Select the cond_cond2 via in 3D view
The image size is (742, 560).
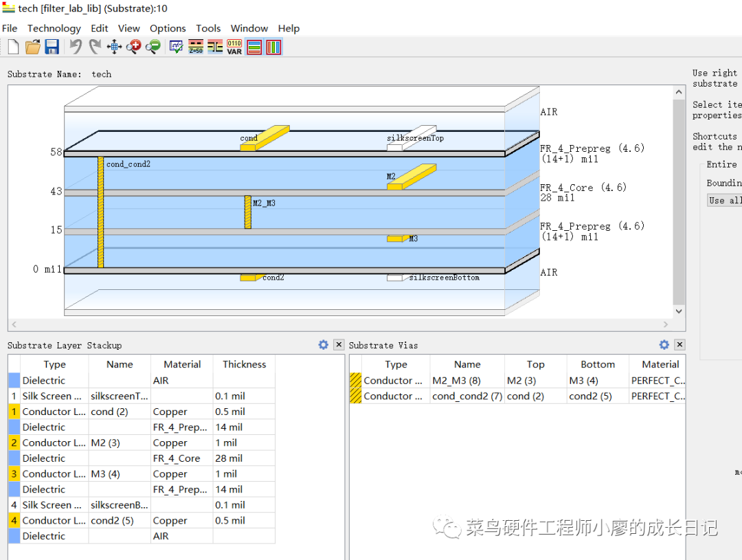(x=101, y=212)
